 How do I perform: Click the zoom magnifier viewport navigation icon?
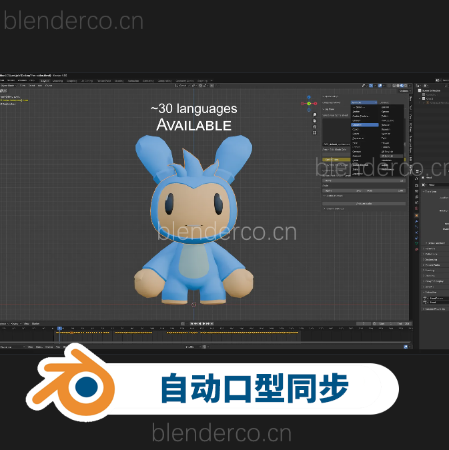314,115
